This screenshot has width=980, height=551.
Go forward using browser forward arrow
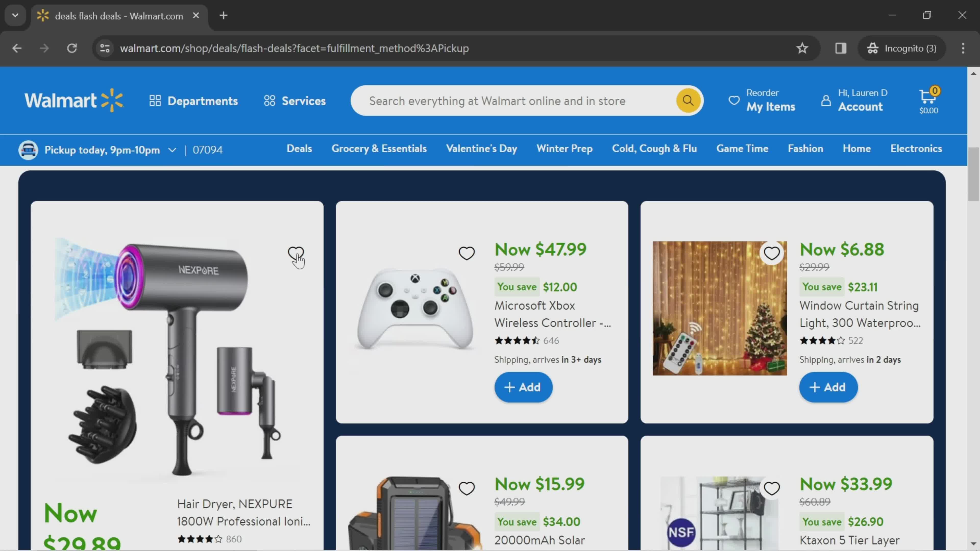tap(44, 48)
